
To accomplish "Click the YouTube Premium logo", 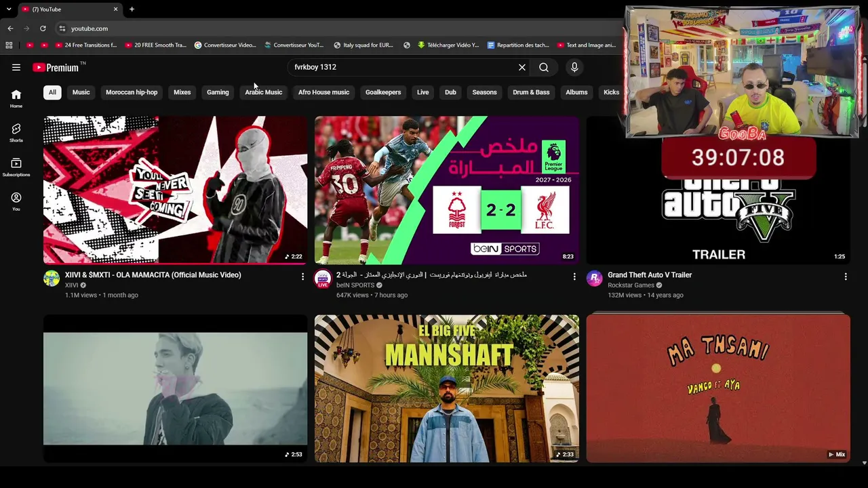I will [x=56, y=67].
